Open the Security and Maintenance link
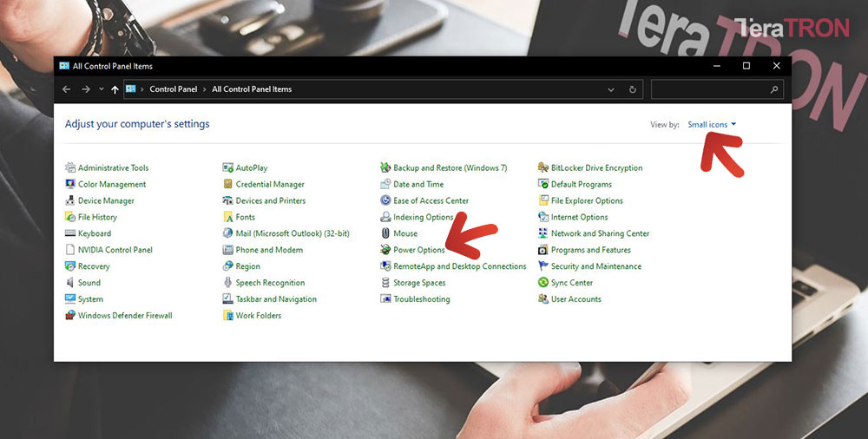The width and height of the screenshot is (868, 439). point(596,266)
